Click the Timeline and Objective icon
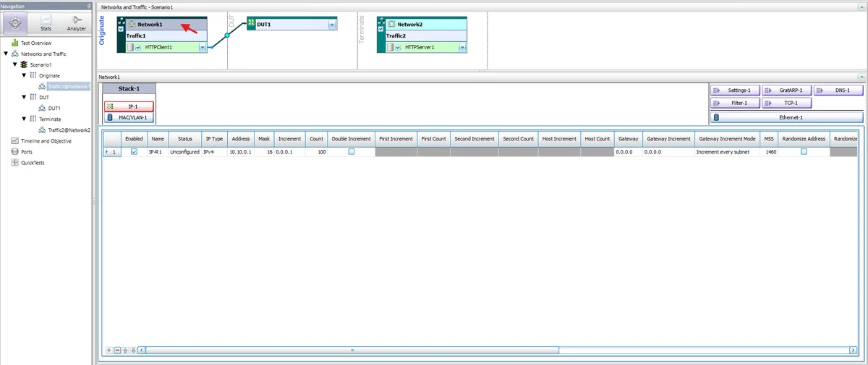 coord(14,140)
